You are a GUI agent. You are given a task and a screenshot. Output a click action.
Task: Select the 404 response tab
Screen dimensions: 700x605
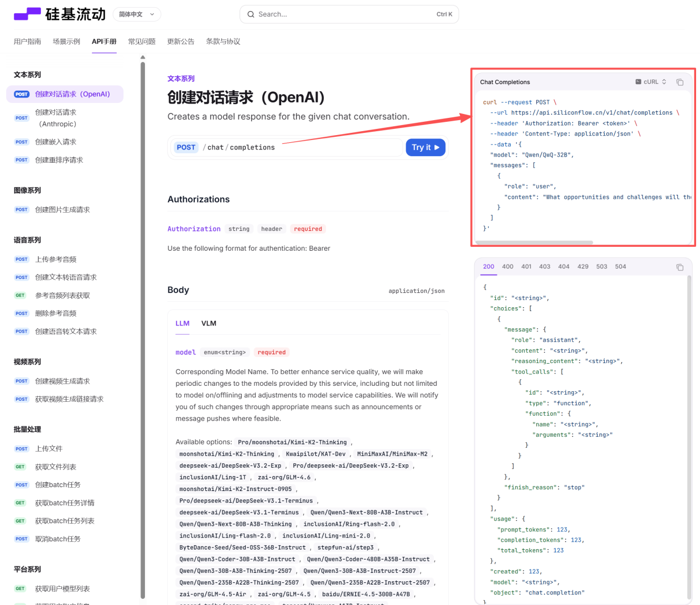point(564,267)
